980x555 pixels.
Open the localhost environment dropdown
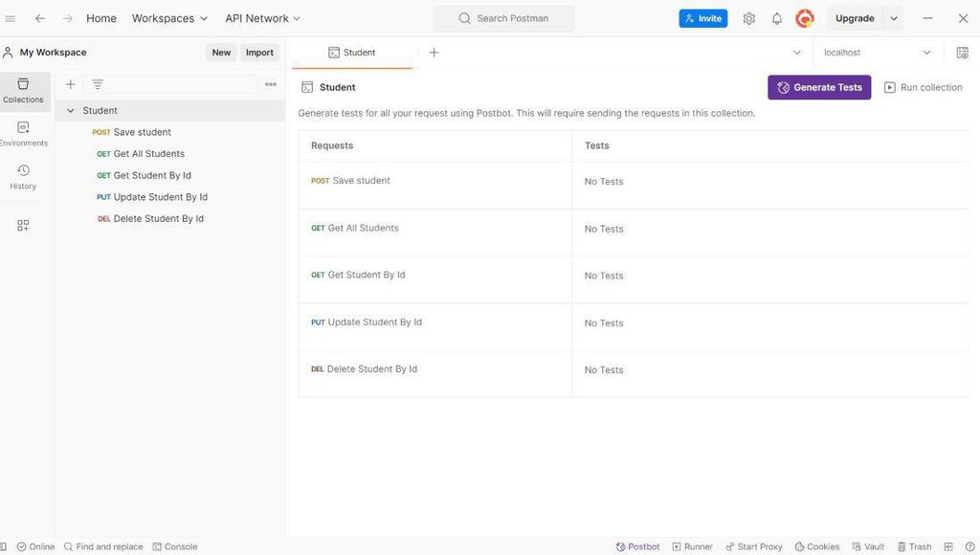[x=877, y=53]
